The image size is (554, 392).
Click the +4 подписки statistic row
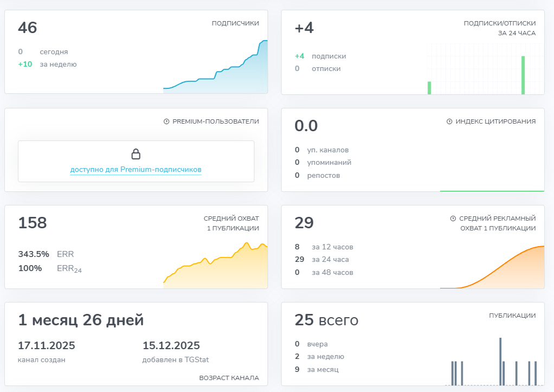[320, 56]
